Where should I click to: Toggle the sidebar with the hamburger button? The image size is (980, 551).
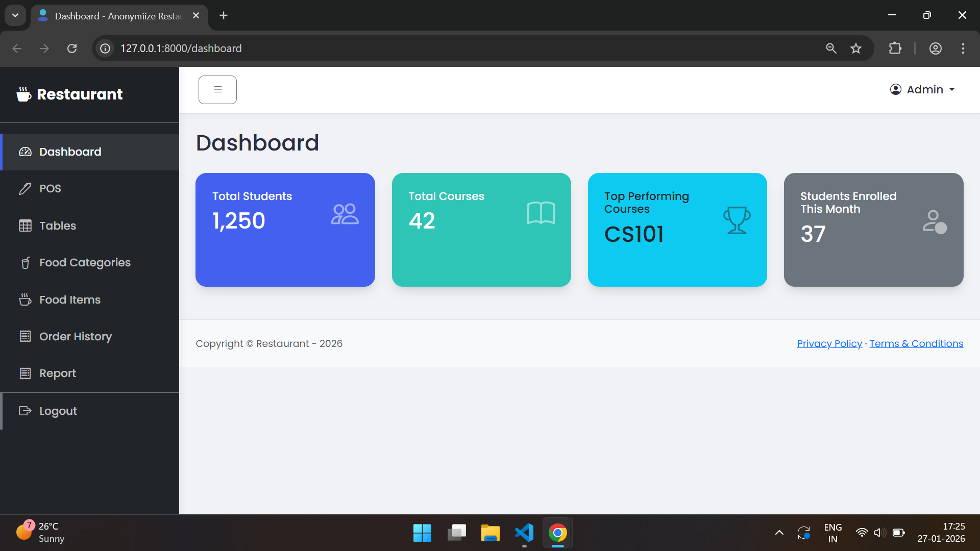tap(217, 90)
